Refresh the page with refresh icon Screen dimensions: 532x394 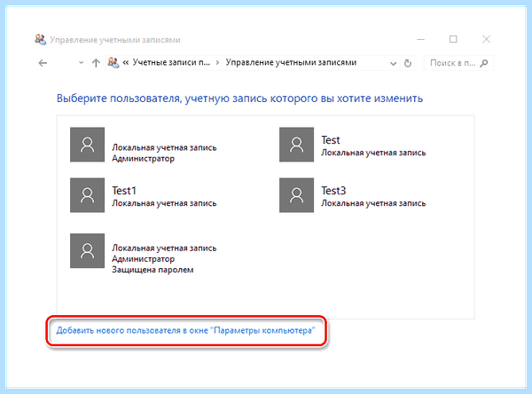[408, 63]
